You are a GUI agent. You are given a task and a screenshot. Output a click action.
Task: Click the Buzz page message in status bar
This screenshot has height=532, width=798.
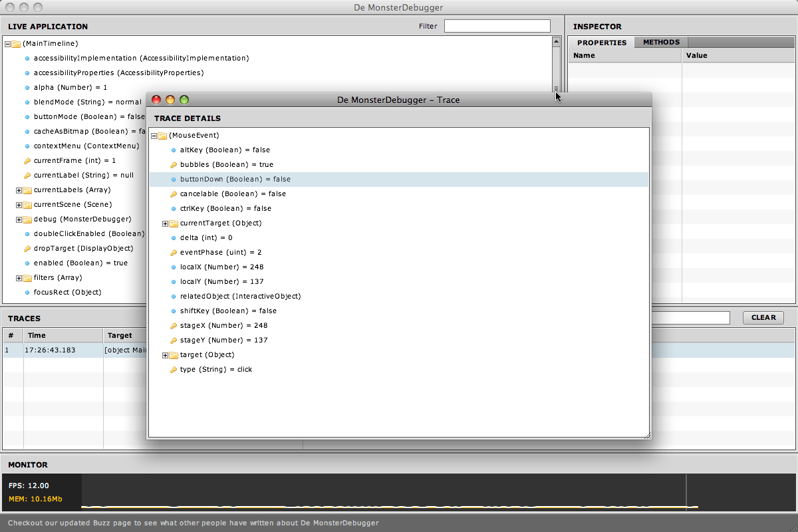click(x=194, y=523)
